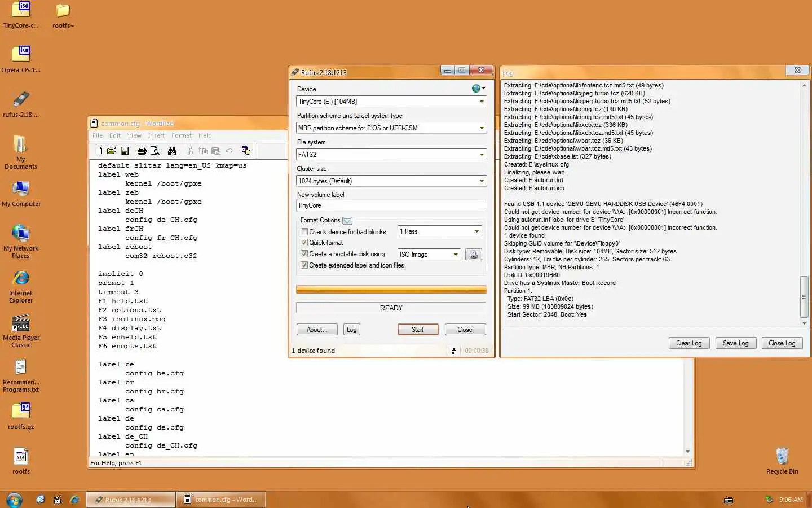Click WordPad scroll down arrow

[687, 451]
